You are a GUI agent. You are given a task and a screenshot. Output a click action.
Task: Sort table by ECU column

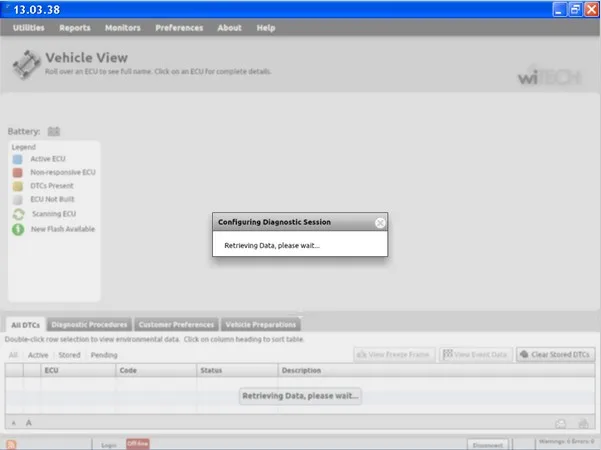(x=78, y=370)
